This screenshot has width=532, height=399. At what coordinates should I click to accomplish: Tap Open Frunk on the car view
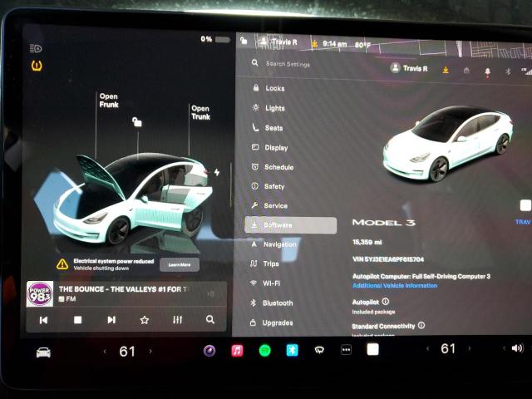(109, 101)
